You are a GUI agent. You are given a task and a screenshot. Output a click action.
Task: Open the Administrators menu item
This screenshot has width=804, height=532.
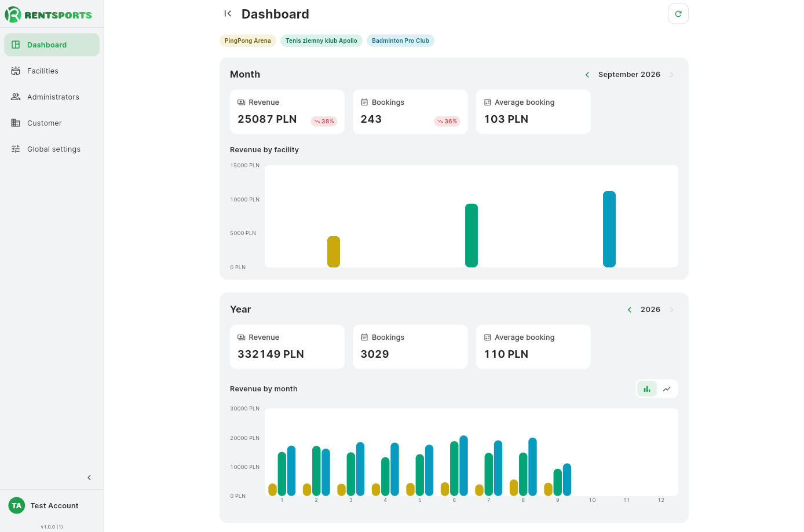[52, 97]
